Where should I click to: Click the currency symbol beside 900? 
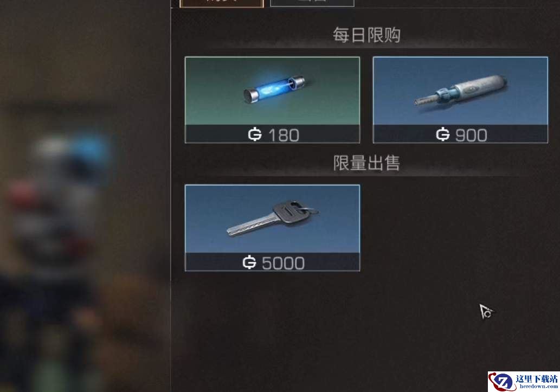(x=443, y=134)
